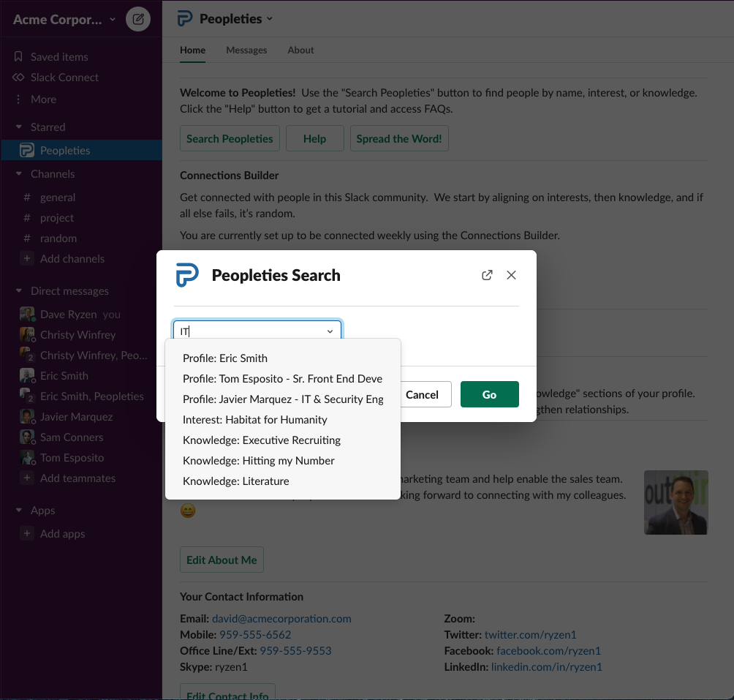The height and width of the screenshot is (700, 734).
Task: Open the #project channel
Action: (x=56, y=218)
